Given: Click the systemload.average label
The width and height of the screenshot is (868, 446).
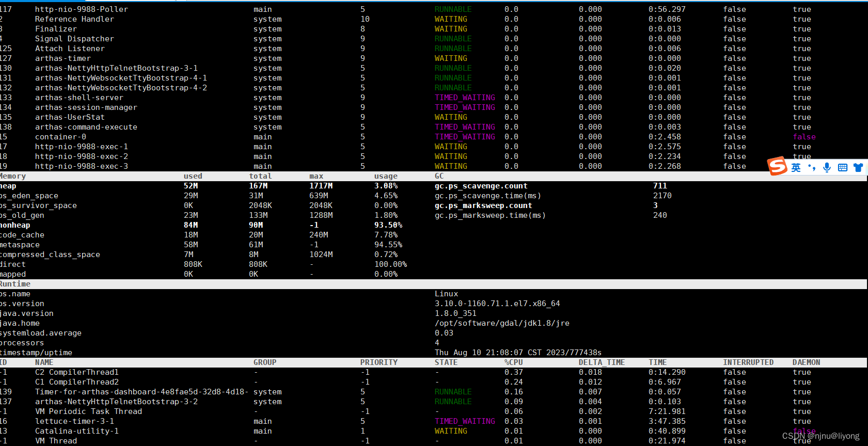Looking at the screenshot, I should [41, 333].
